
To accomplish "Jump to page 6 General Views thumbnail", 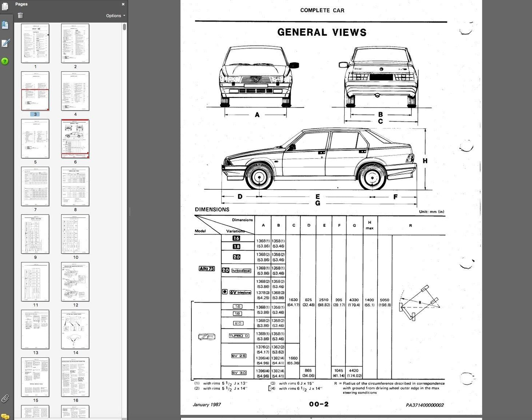I will point(75,139).
